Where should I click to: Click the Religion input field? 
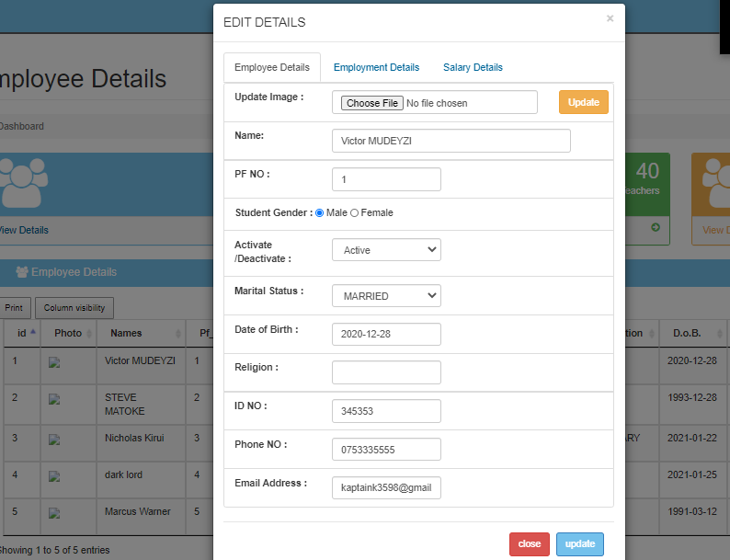tap(386, 372)
